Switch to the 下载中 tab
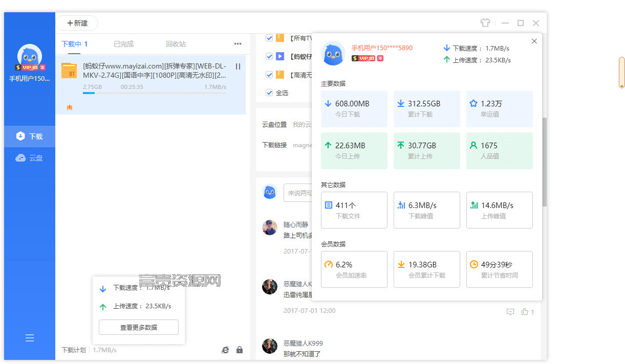 pyautogui.click(x=75, y=44)
